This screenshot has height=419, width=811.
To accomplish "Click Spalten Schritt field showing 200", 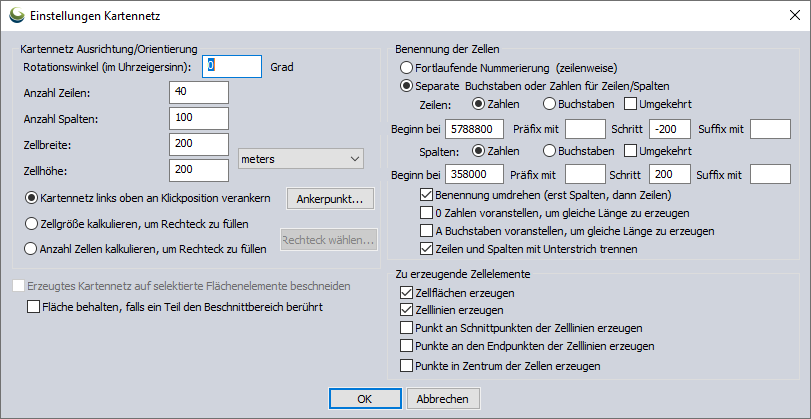I will tap(670, 174).
